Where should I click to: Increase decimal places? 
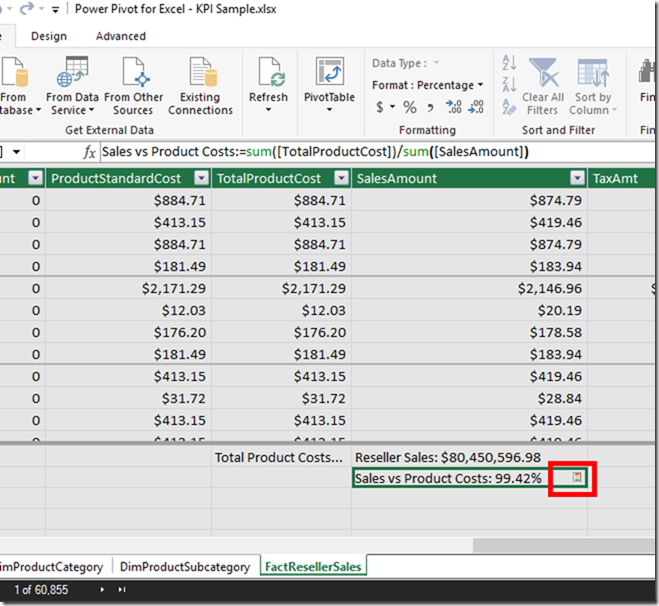(x=453, y=107)
